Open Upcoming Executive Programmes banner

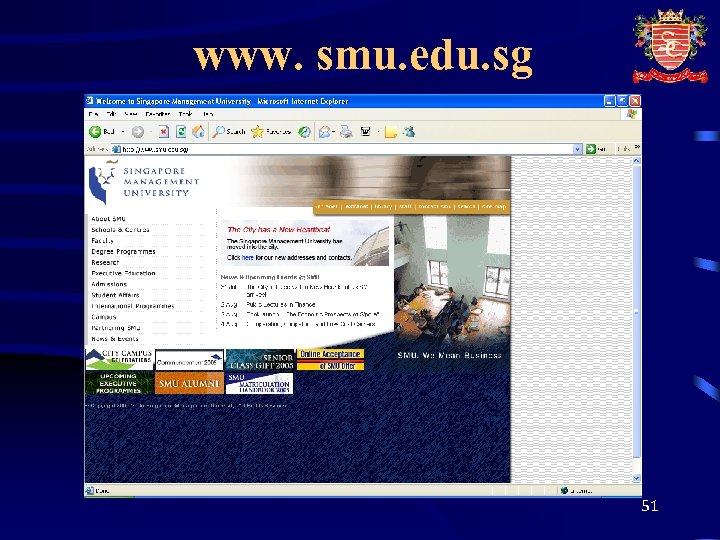[119, 383]
